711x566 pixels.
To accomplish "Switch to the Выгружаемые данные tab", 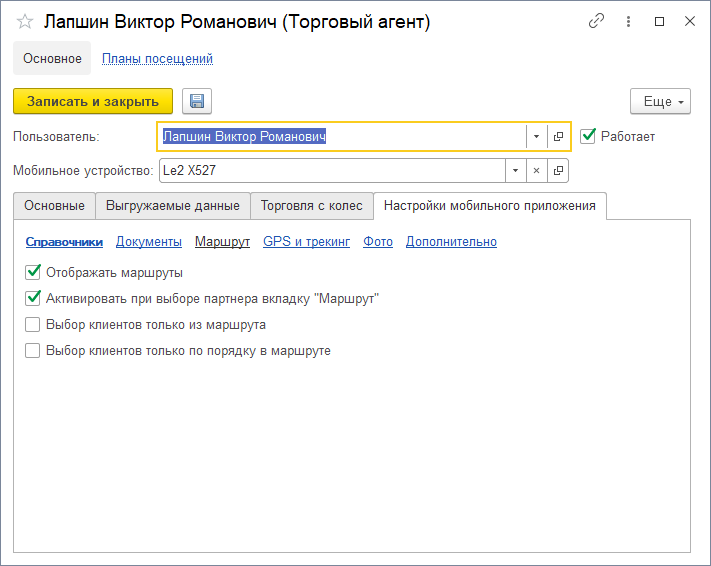I will coord(172,206).
